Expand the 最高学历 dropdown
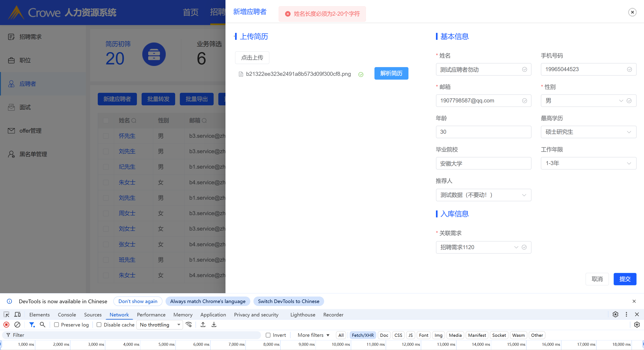Screen dimensions: 644x350 click(588, 132)
